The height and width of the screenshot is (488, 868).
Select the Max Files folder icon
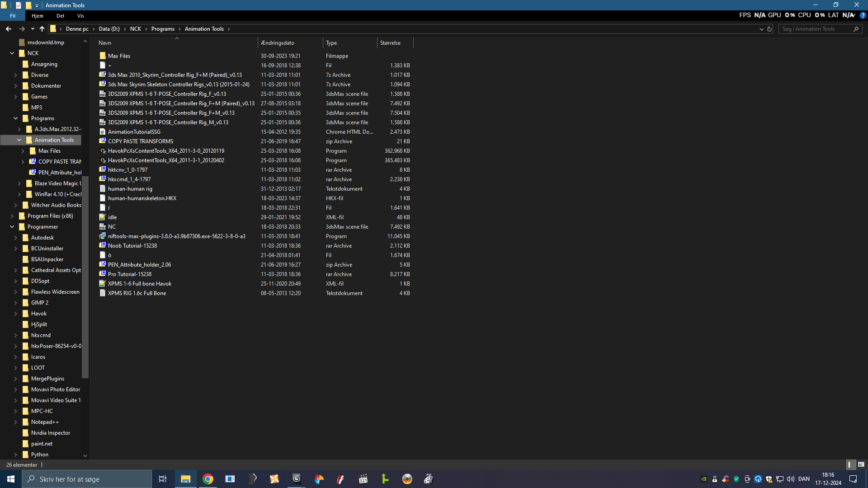[103, 56]
